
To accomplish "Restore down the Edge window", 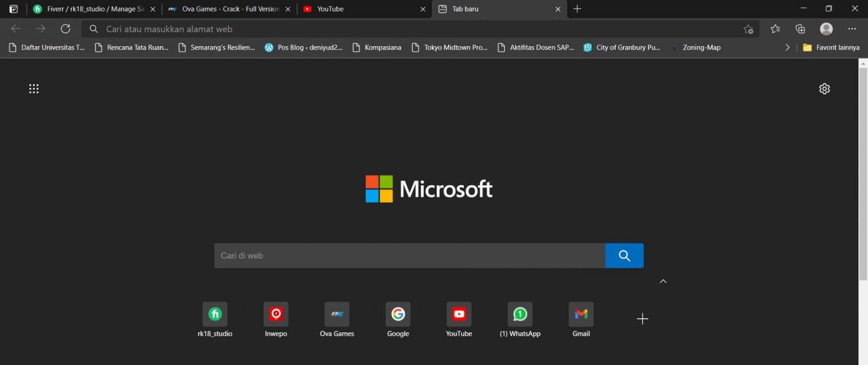I will pos(828,9).
